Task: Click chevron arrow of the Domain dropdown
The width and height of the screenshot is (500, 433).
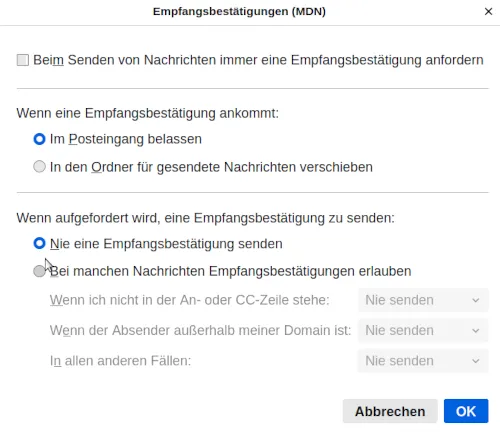Action: pyautogui.click(x=476, y=331)
